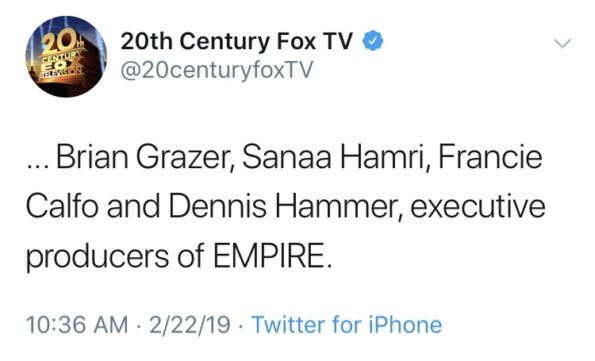Open the 20th Century Fox TV profile avatar

click(66, 56)
